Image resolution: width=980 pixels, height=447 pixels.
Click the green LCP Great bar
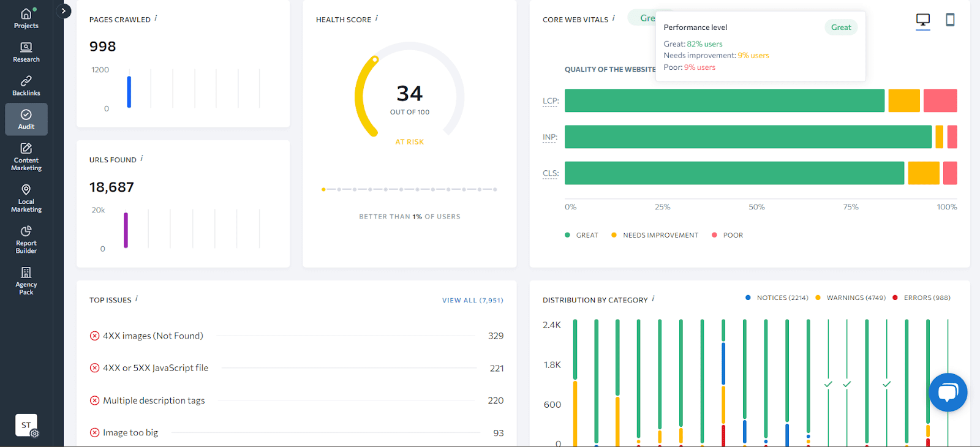[x=725, y=100]
